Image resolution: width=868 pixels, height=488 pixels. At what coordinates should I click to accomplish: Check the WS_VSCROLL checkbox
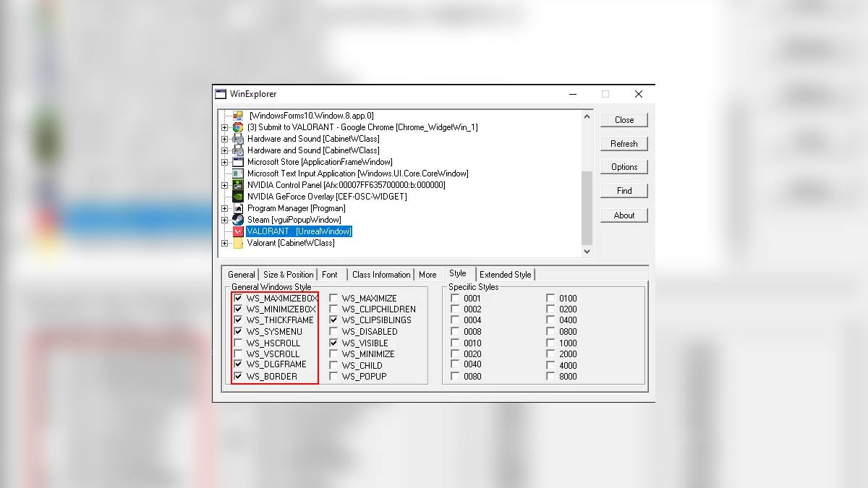pos(238,354)
